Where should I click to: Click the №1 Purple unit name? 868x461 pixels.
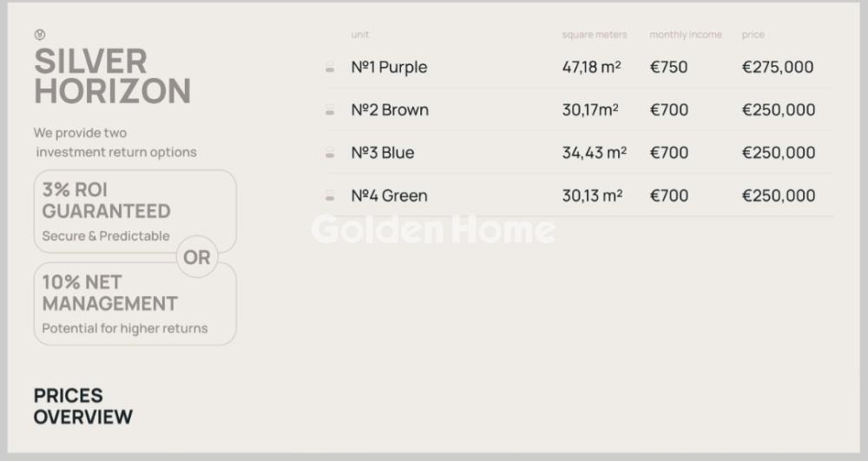click(x=389, y=67)
